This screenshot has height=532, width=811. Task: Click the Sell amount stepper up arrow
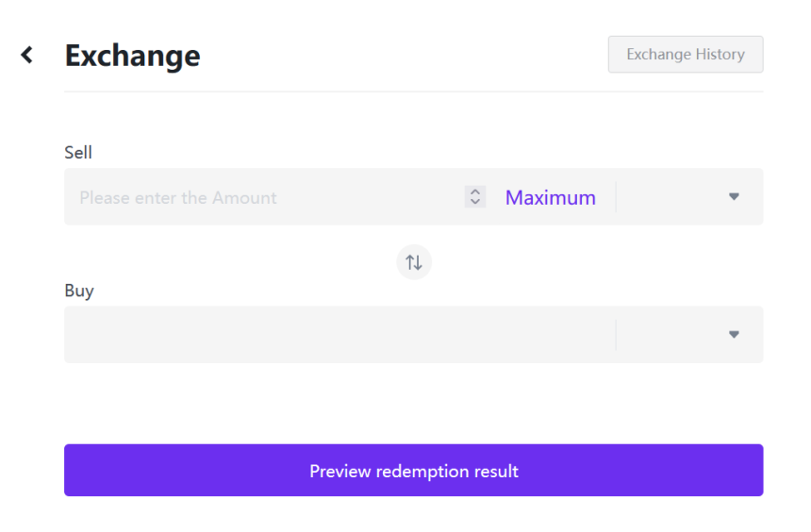[475, 193]
